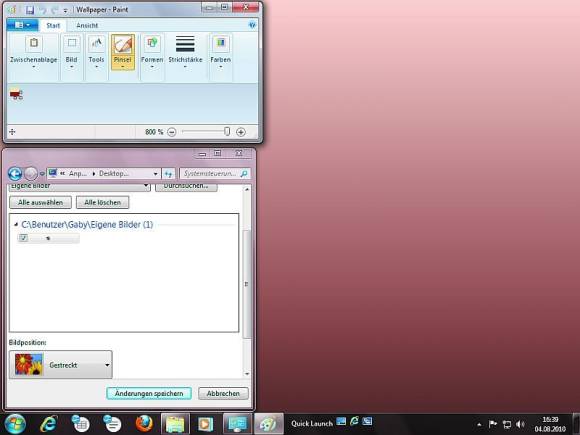
Task: Open the Tools ribbon group
Action: tap(96, 52)
